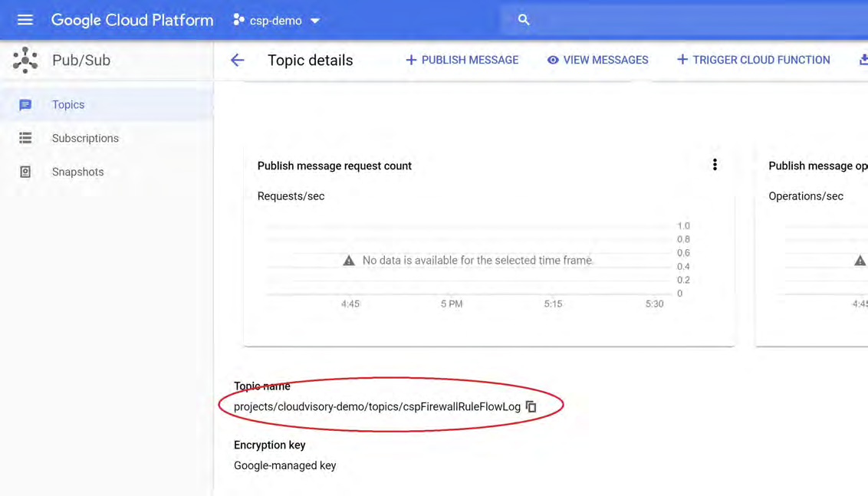Viewport: 868px width, 496px height.
Task: Click the 5 PM time axis label
Action: pyautogui.click(x=452, y=304)
